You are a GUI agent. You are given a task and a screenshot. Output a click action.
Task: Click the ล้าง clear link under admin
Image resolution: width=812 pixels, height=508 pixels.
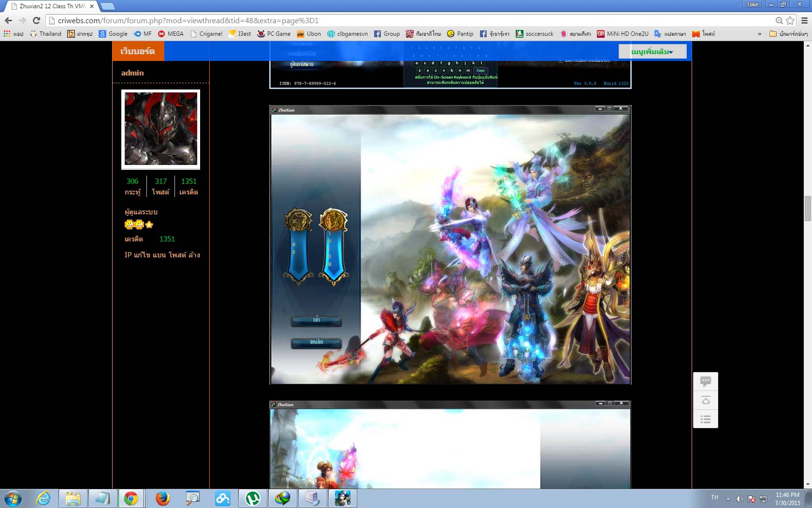coord(194,255)
